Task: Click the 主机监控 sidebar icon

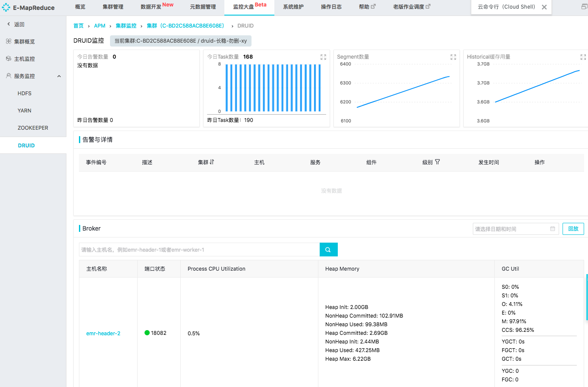Action: (x=9, y=59)
